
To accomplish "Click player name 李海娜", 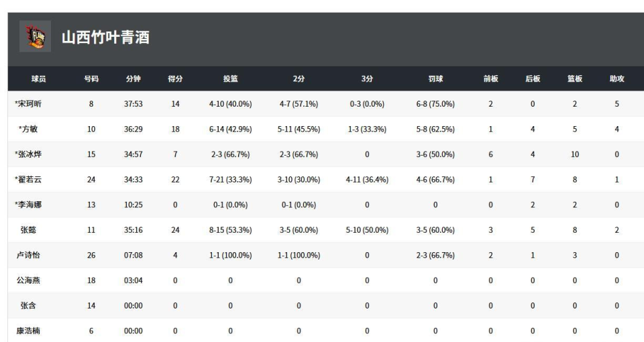I will click(x=30, y=205).
